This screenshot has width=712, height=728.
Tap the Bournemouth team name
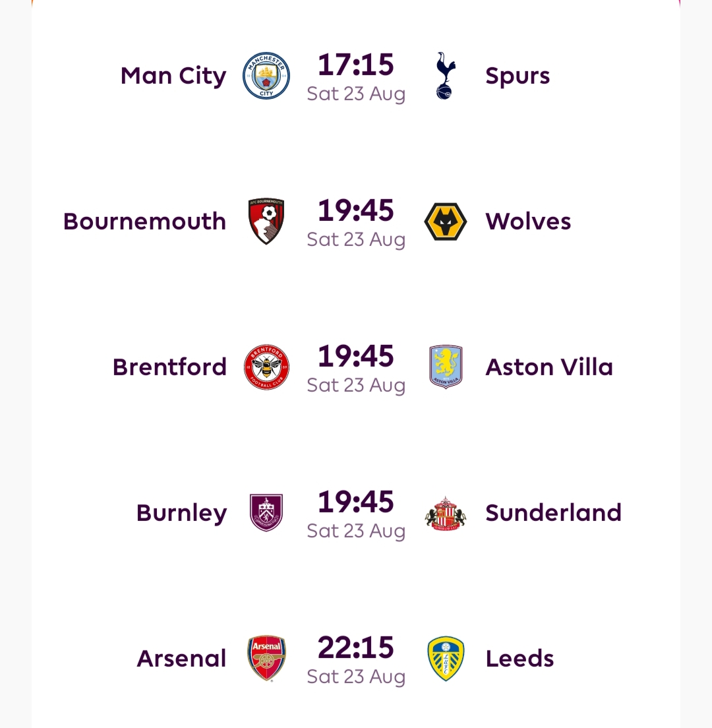click(144, 222)
